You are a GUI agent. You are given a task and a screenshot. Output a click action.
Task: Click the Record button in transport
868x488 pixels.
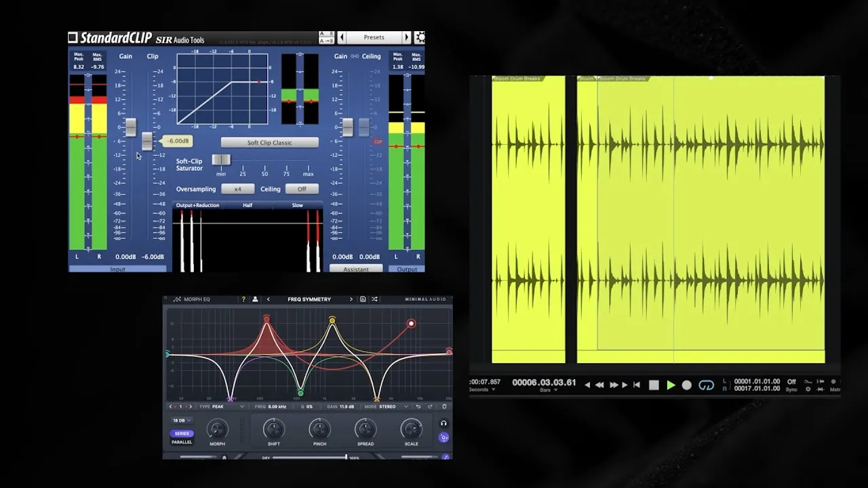pos(687,385)
